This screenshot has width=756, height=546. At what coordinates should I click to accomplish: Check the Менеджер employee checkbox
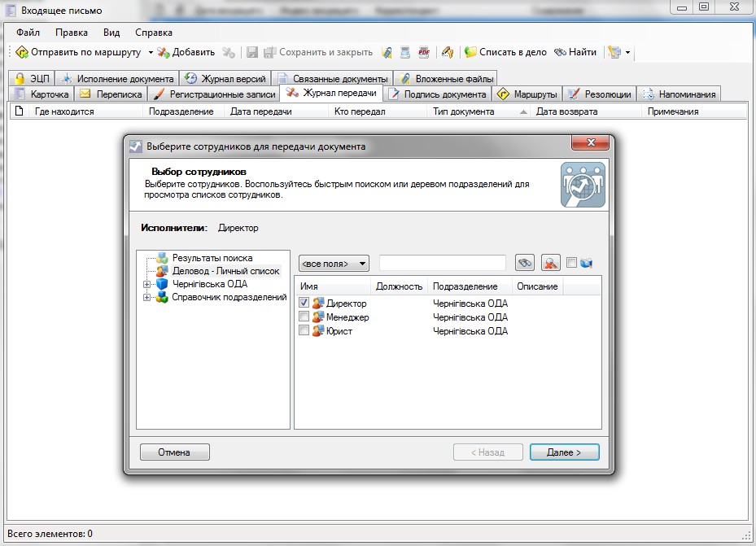click(304, 317)
